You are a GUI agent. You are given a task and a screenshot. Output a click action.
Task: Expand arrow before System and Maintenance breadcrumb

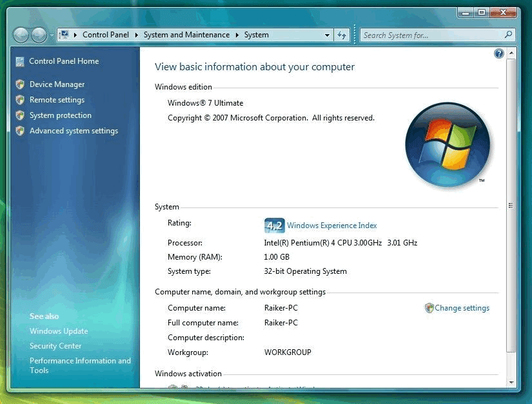pos(137,35)
